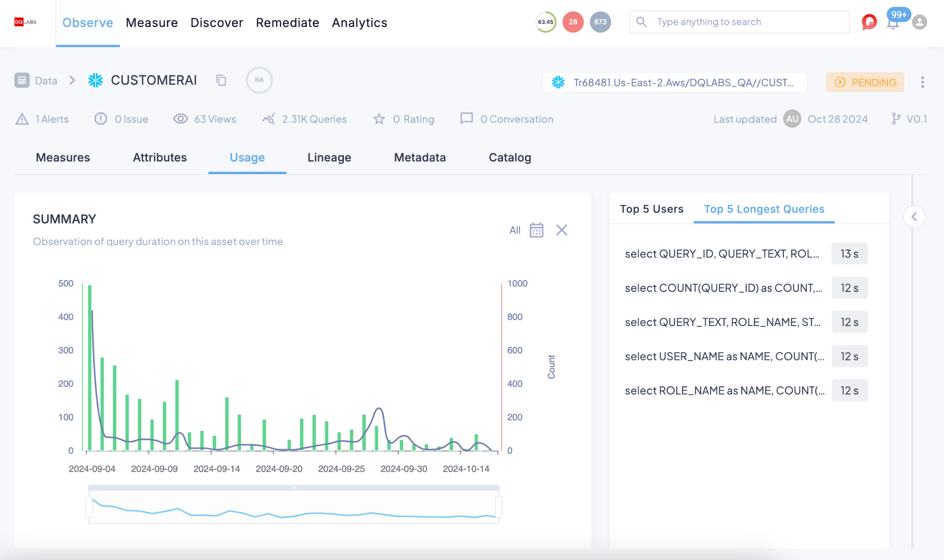Open the red chat bubble icon

coord(869,22)
